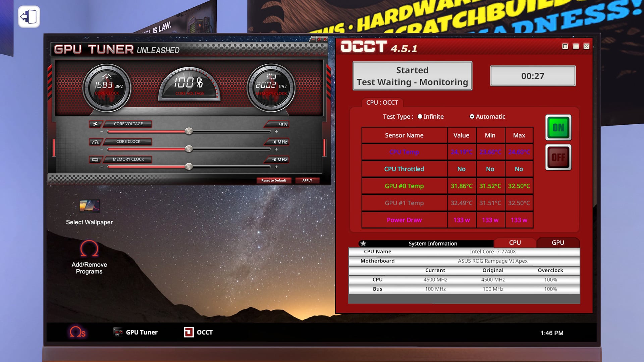Drag the Core Clock slider
Image resolution: width=644 pixels, height=362 pixels.
(189, 149)
